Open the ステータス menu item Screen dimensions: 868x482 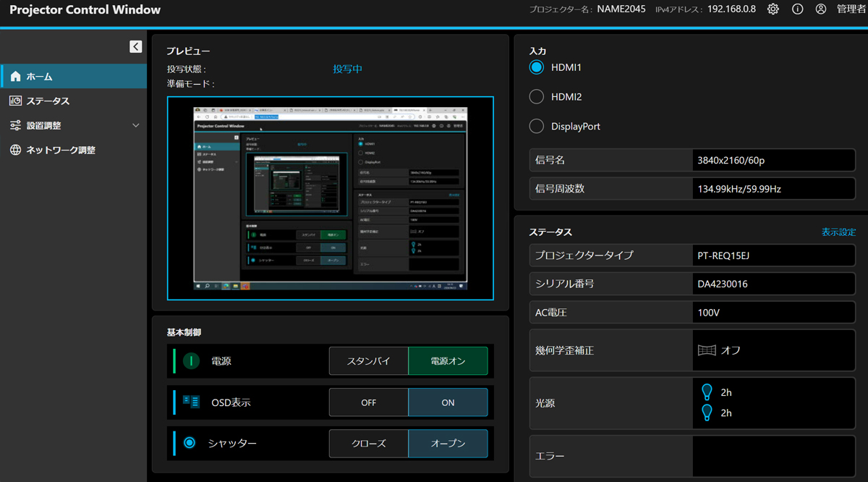[x=48, y=101]
